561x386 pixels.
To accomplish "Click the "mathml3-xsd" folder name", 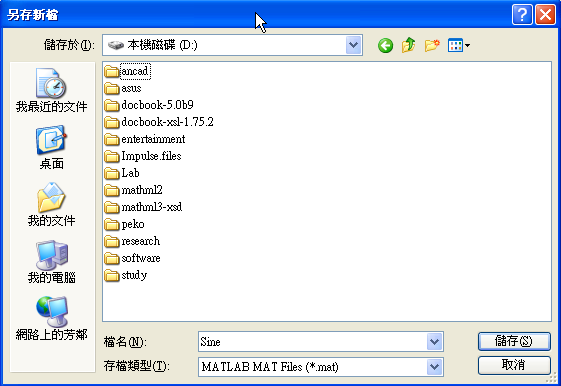I will (x=152, y=207).
